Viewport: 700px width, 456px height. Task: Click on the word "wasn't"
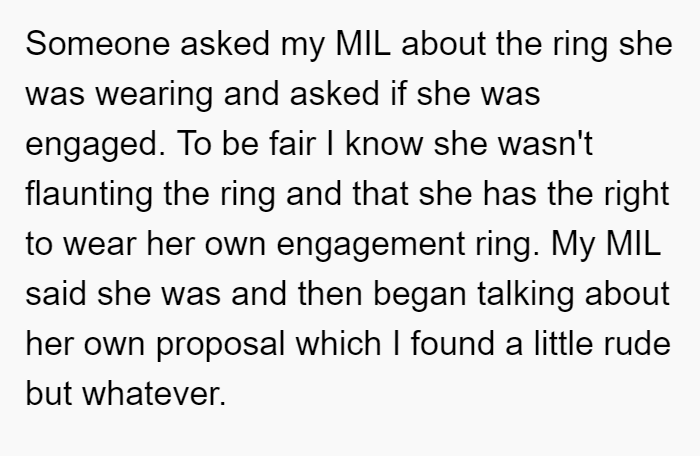click(545, 144)
